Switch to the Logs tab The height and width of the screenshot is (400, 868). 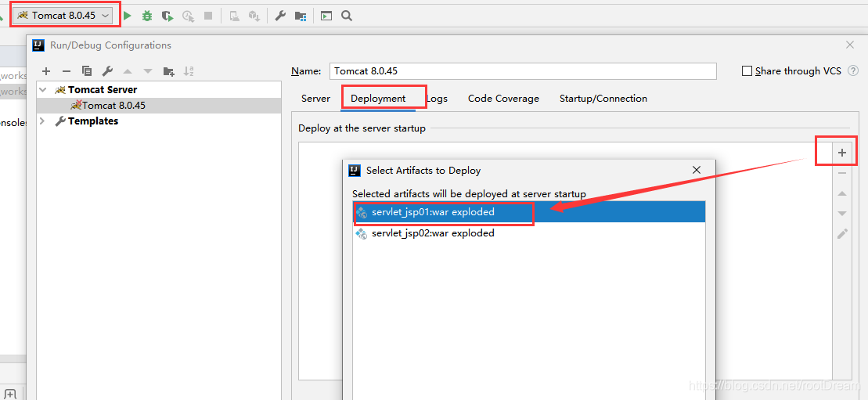(x=437, y=99)
